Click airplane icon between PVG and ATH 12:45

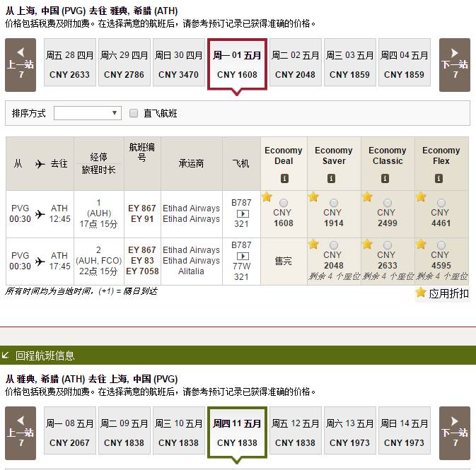click(40, 214)
